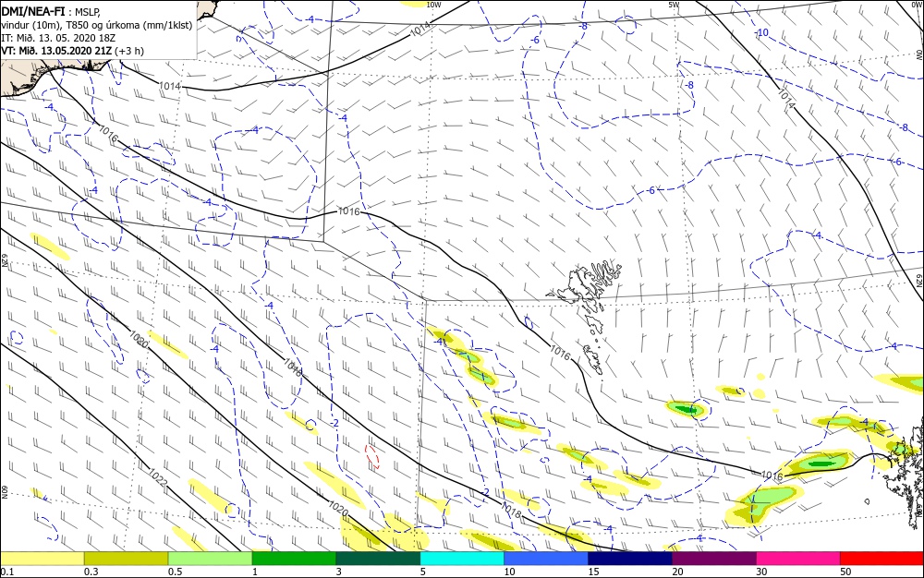
Task: Click the legend value 0.1
Action: click(x=6, y=572)
